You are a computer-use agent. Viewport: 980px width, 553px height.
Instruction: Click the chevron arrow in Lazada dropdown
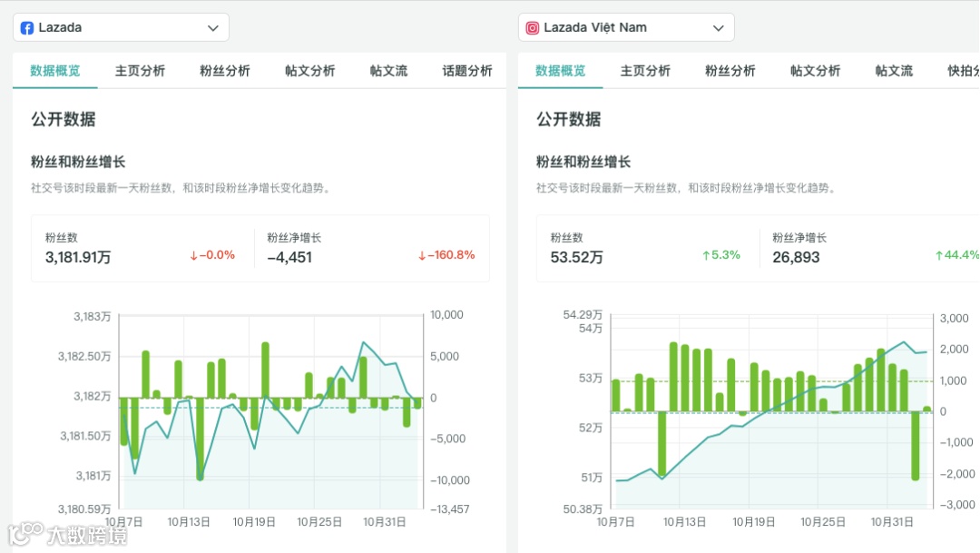(213, 28)
